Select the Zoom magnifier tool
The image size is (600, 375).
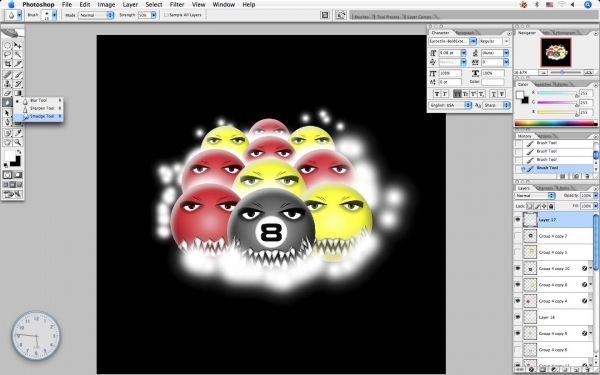(x=18, y=142)
